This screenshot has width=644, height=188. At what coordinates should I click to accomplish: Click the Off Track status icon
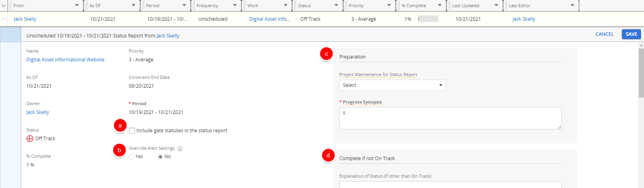tap(30, 139)
